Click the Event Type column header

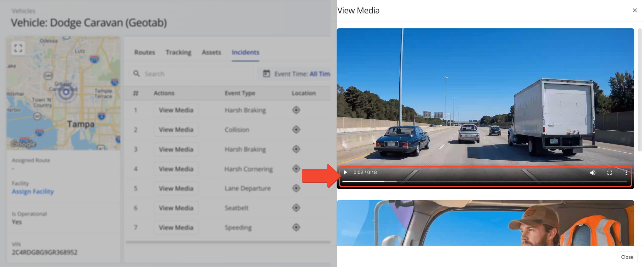pyautogui.click(x=240, y=93)
